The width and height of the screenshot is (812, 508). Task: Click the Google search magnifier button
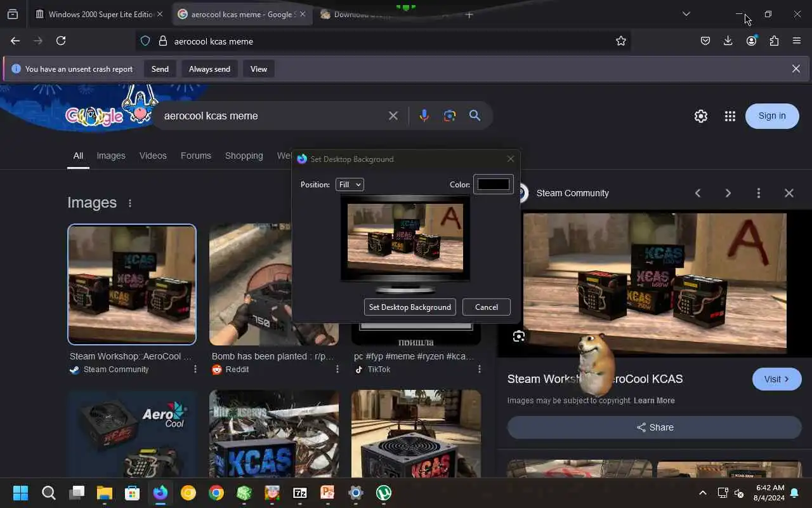pos(475,116)
